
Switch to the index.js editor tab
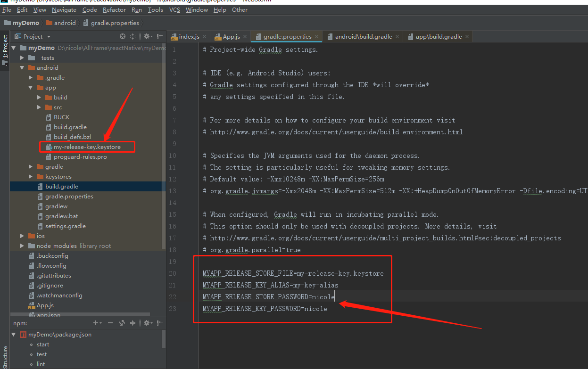[189, 36]
